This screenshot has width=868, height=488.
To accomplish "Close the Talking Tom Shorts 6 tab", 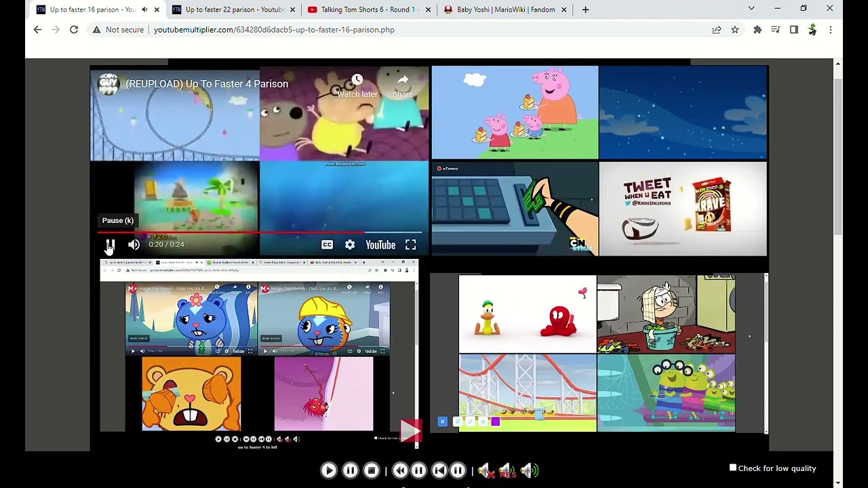I will [x=428, y=9].
